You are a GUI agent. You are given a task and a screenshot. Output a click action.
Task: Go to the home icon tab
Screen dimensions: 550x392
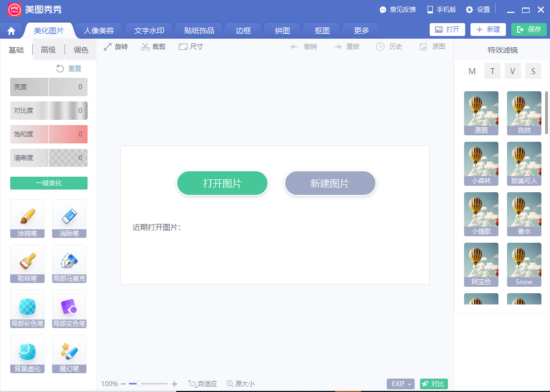pos(11,31)
